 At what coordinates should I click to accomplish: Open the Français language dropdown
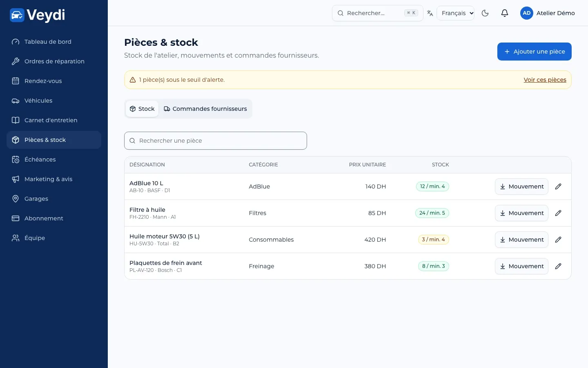(x=456, y=13)
